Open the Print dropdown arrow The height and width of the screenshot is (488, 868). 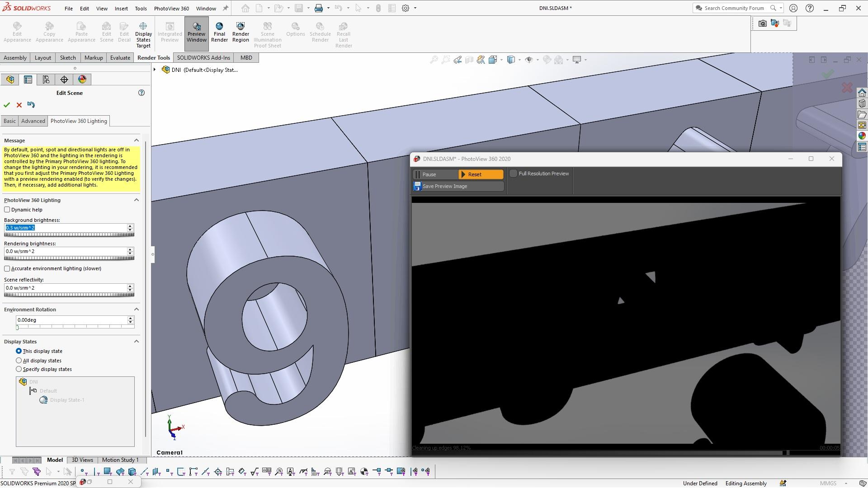tap(328, 8)
